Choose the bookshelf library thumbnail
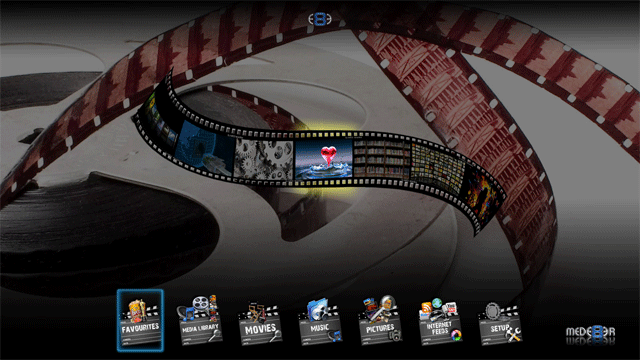640x360 pixels. tap(382, 160)
